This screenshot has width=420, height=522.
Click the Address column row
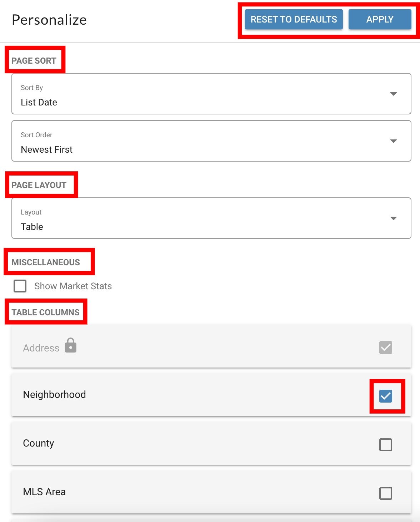click(x=211, y=346)
